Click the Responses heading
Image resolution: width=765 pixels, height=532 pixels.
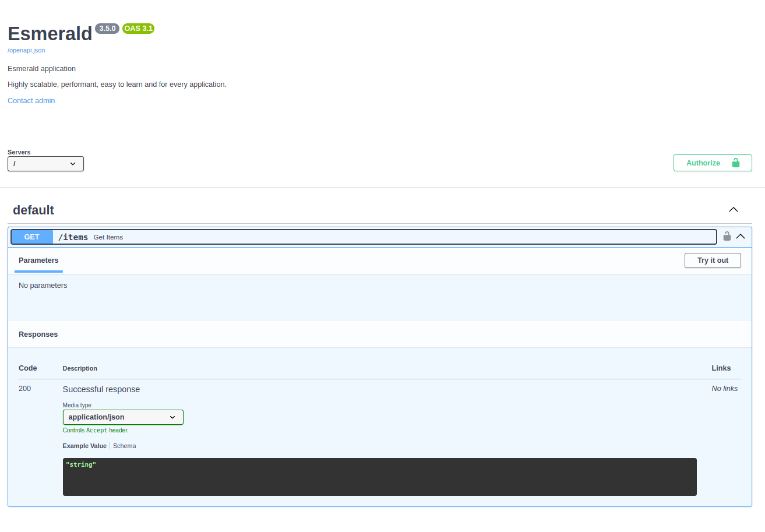tap(38, 334)
